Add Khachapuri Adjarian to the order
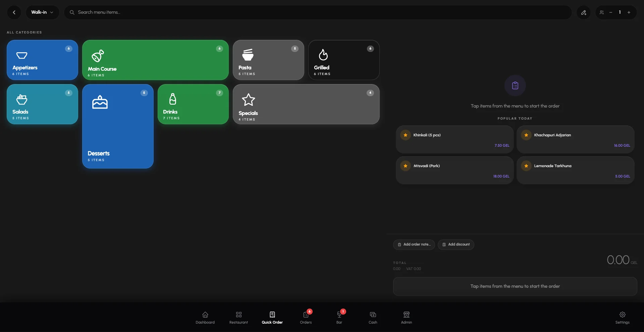Screen dimensions: 644x332 [576, 139]
